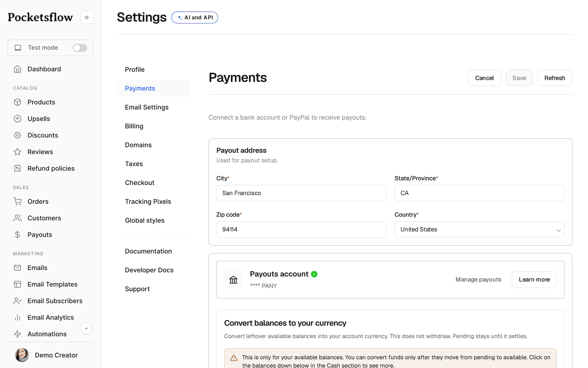Go to Email Settings tab

(153, 107)
